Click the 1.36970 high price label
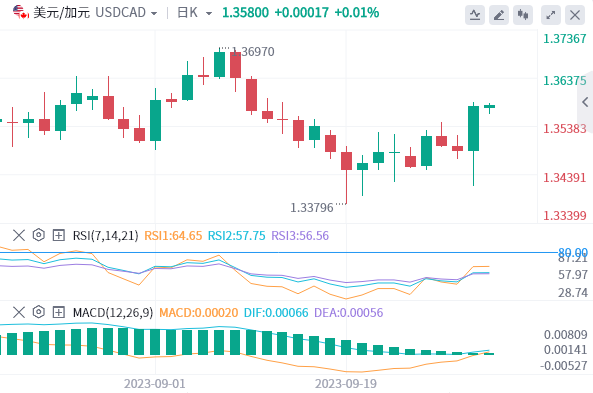Viewport: 593px width, 393px height. [253, 51]
